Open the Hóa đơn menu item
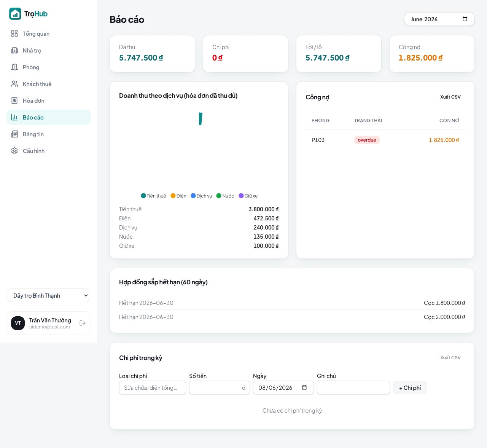Image resolution: width=487 pixels, height=448 pixels. (x=48, y=100)
